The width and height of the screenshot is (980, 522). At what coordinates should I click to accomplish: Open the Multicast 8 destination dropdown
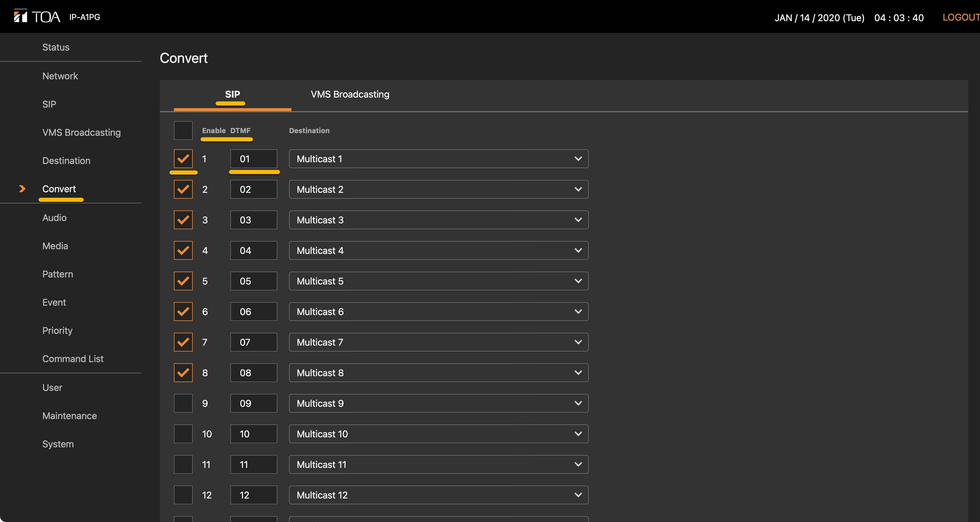coord(439,373)
